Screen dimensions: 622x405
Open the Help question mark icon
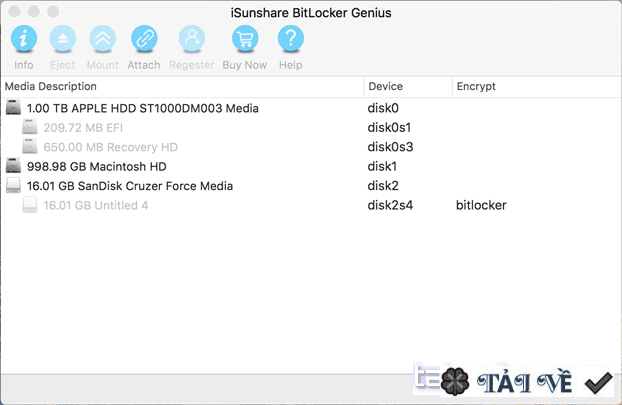[290, 38]
